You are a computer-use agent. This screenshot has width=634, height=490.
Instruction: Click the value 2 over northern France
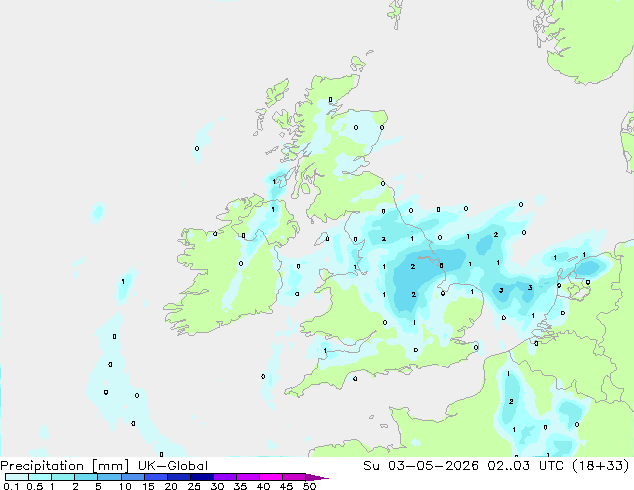pos(511,401)
